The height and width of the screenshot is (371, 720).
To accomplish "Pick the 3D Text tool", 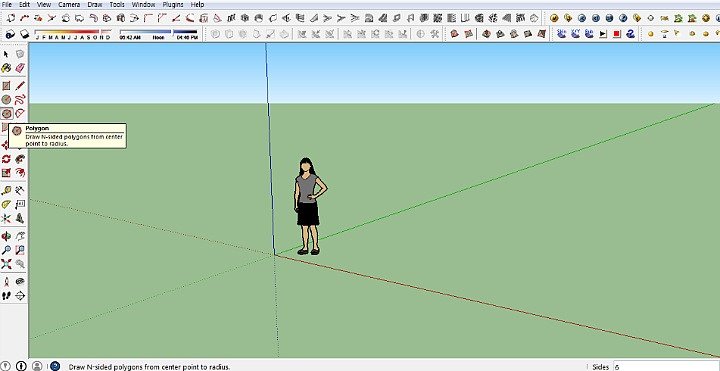I will point(20,218).
